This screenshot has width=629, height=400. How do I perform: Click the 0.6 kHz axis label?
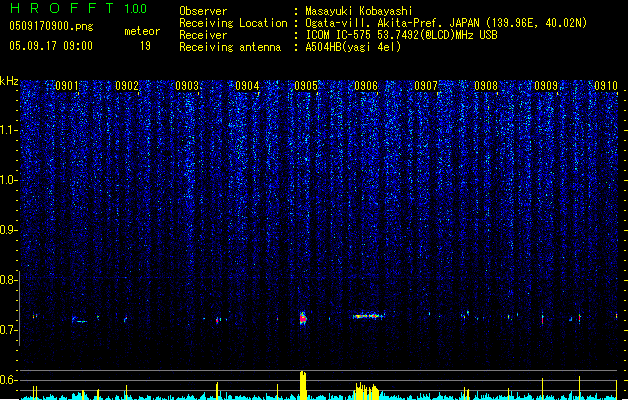tap(9, 380)
